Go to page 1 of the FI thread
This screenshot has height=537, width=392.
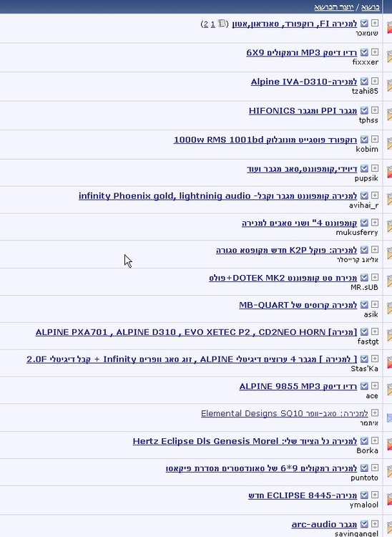pyautogui.click(x=212, y=24)
